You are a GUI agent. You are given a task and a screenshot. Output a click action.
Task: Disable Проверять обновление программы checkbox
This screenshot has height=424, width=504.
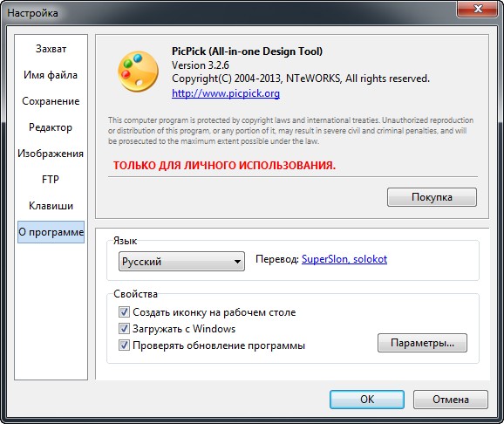coord(124,345)
